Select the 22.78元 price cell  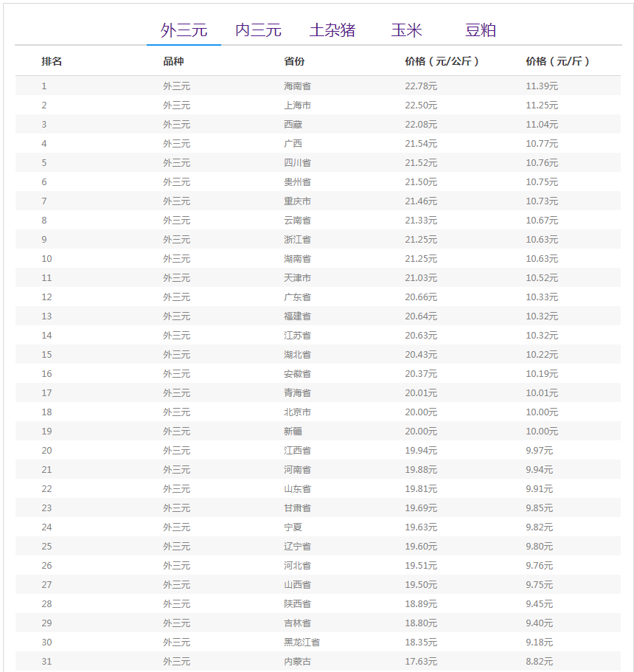[421, 86]
